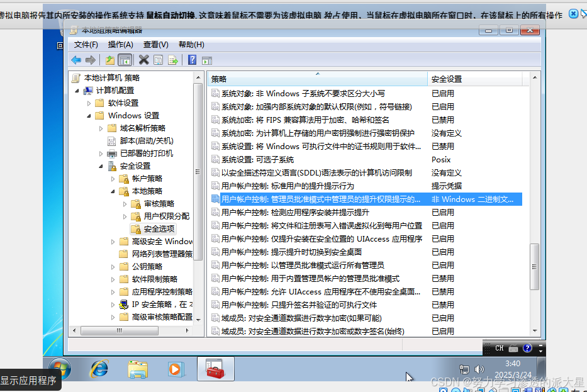Image resolution: width=587 pixels, height=392 pixels.
Task: Dismiss the VM notification with blue X
Action: [573, 14]
